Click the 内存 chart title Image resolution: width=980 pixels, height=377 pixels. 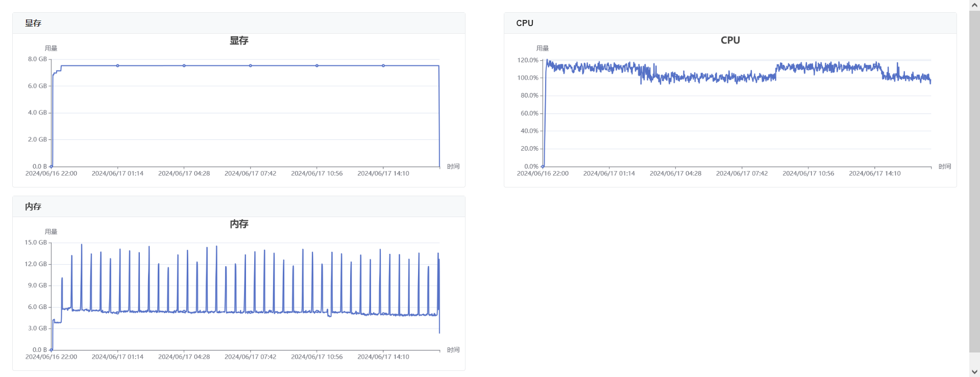239,224
